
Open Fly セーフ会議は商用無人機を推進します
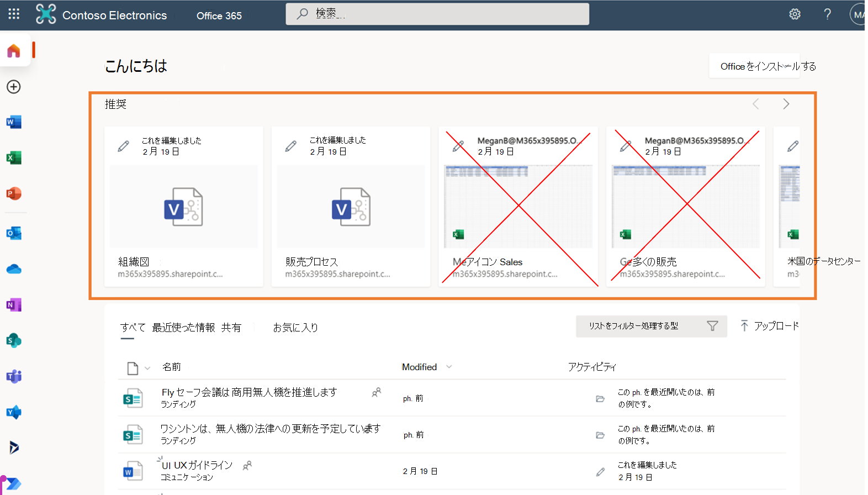(x=250, y=392)
